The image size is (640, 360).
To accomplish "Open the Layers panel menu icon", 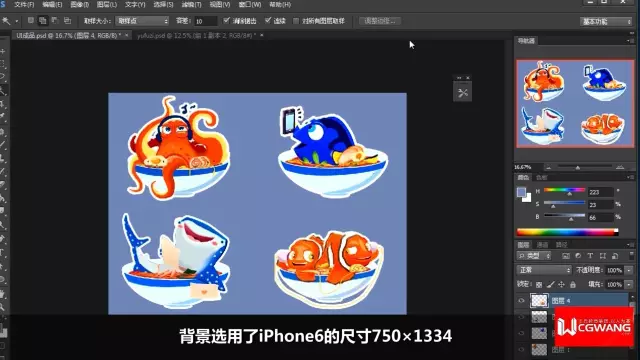I will coord(630,245).
